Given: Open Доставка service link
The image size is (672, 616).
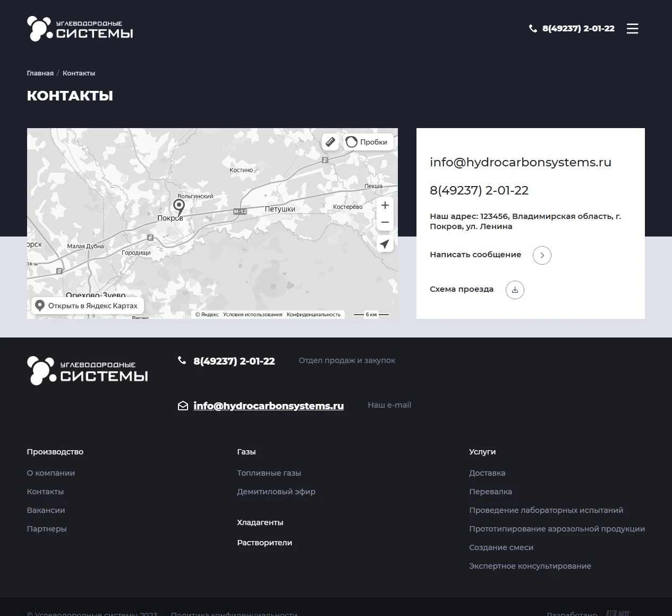Looking at the screenshot, I should [x=487, y=473].
